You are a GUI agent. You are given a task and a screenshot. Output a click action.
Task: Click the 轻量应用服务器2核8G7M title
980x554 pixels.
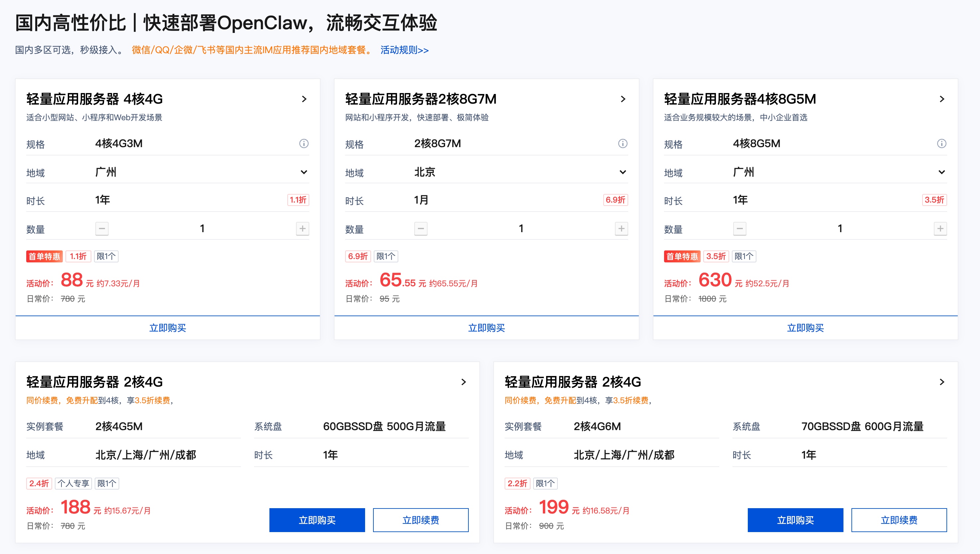pyautogui.click(x=421, y=99)
